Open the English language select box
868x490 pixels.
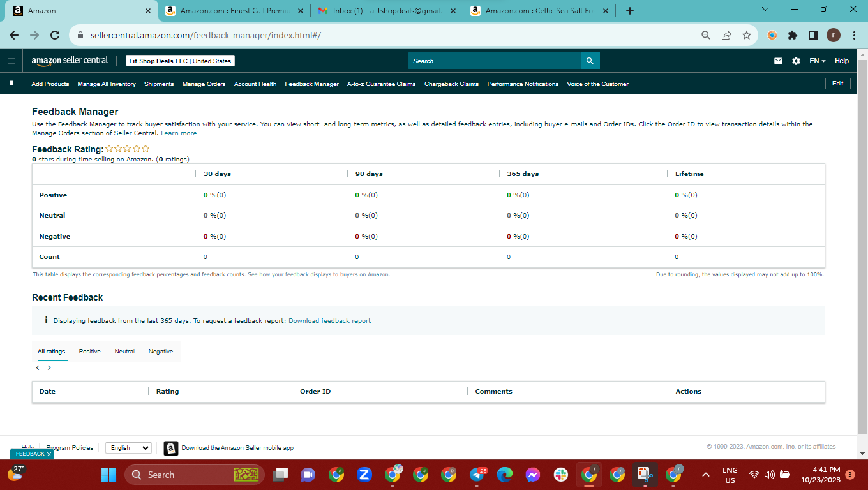click(x=128, y=448)
